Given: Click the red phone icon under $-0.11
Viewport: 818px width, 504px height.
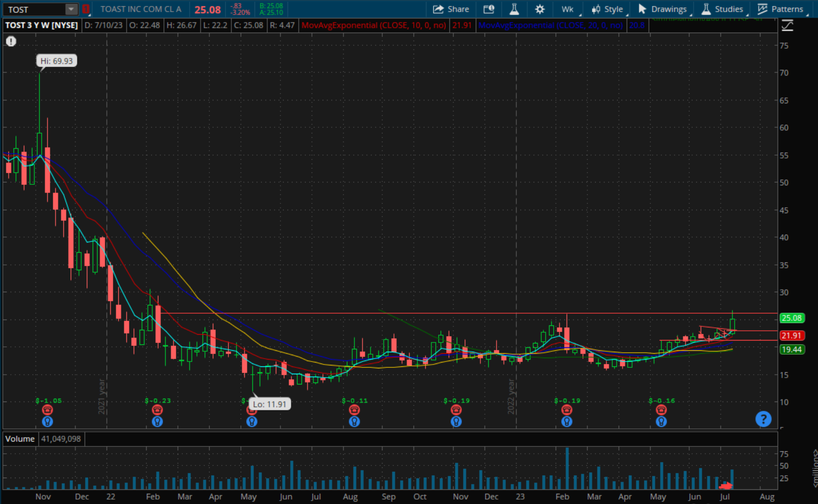Looking at the screenshot, I should point(355,410).
